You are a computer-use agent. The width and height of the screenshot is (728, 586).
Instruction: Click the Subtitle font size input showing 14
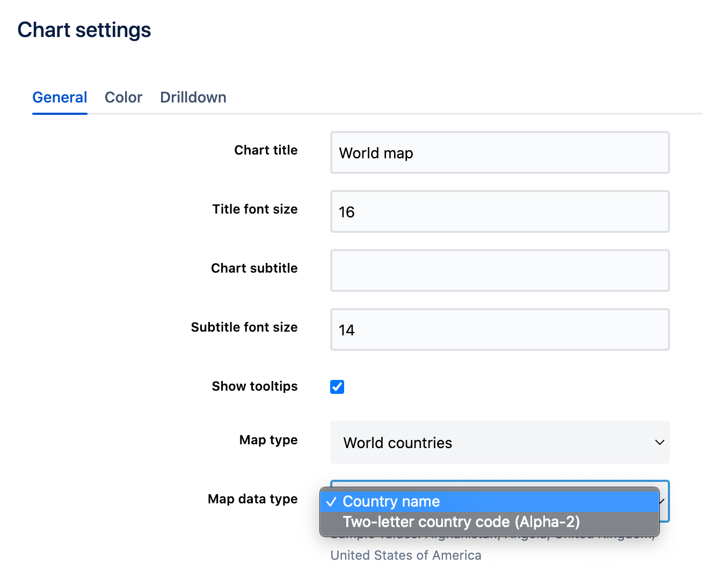click(499, 330)
